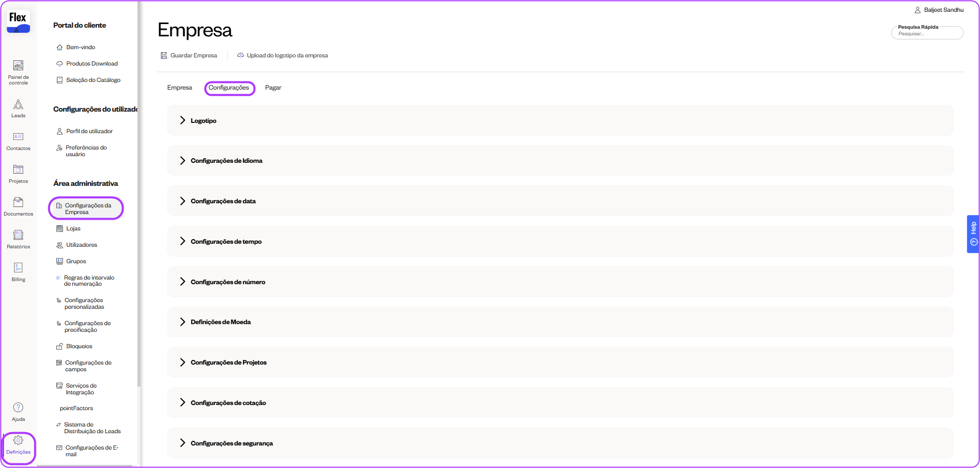This screenshot has height=468, width=980.
Task: Expand the Logotipo section
Action: (x=203, y=121)
